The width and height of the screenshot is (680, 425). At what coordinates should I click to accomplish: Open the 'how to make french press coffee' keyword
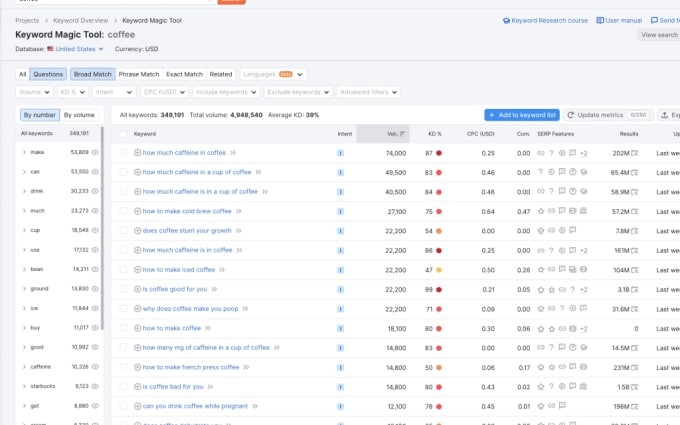(x=191, y=367)
